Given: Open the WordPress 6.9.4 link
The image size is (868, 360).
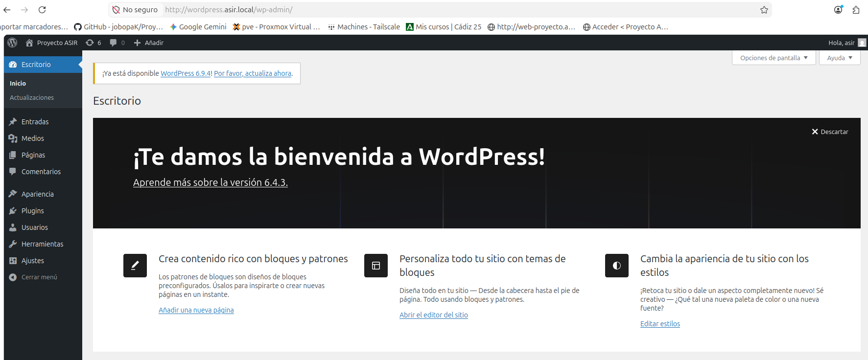Looking at the screenshot, I should click(x=186, y=73).
